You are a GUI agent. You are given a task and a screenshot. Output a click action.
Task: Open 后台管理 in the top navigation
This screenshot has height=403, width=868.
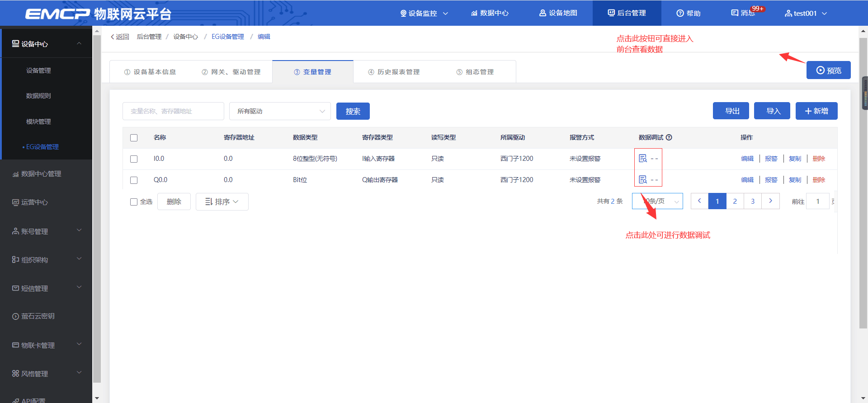[x=627, y=13]
